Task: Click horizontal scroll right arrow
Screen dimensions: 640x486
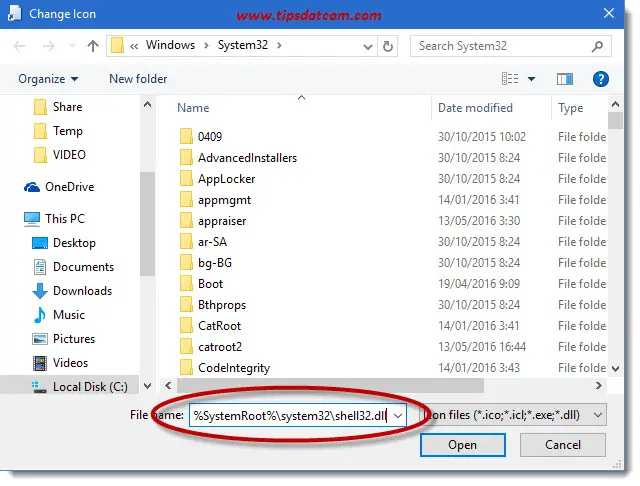Action: [x=598, y=386]
